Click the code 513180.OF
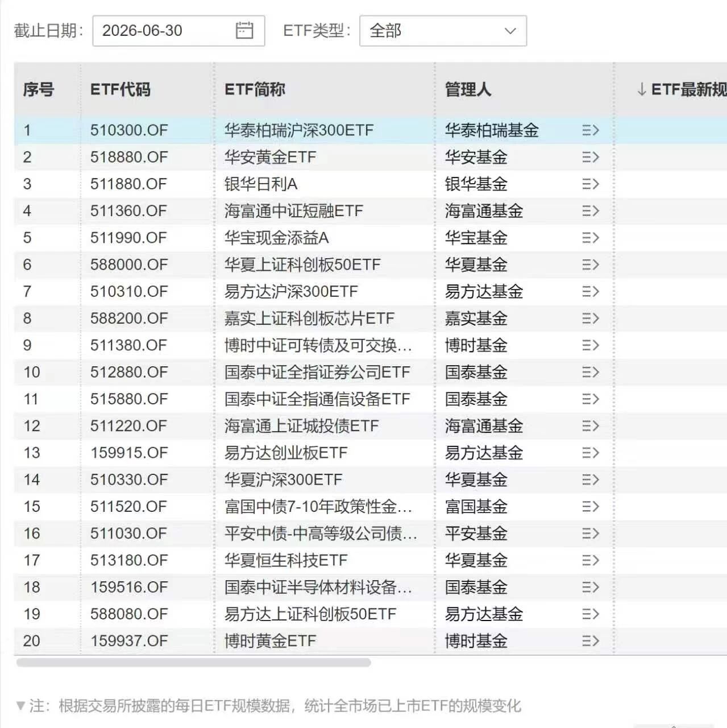Image resolution: width=727 pixels, height=728 pixels. click(x=129, y=560)
